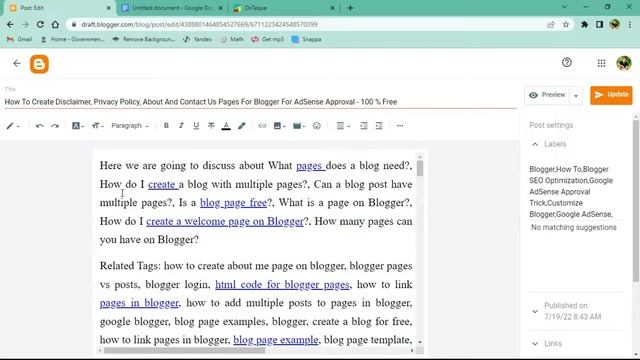640x360 pixels.
Task: Open the Google apps grid
Action: click(601, 63)
